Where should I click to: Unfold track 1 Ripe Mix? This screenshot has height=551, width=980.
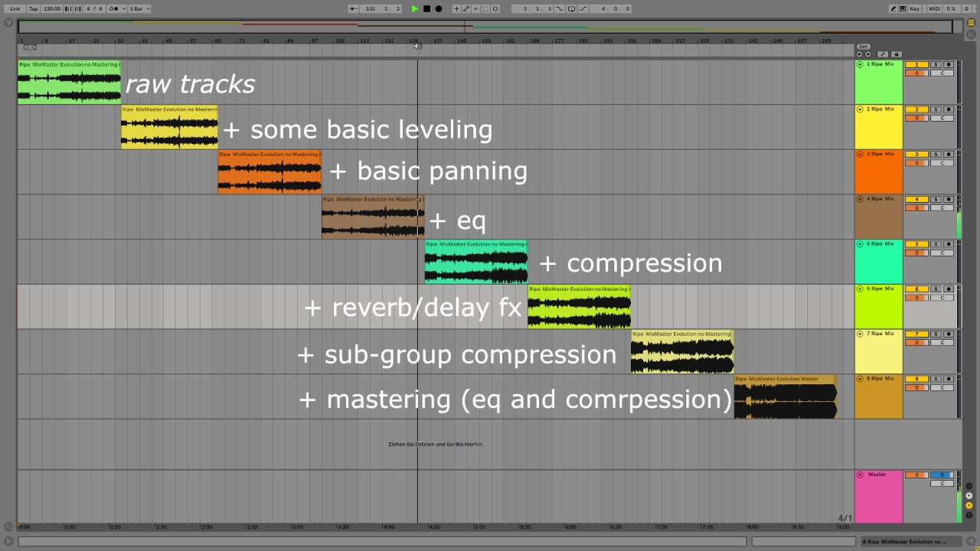[860, 64]
